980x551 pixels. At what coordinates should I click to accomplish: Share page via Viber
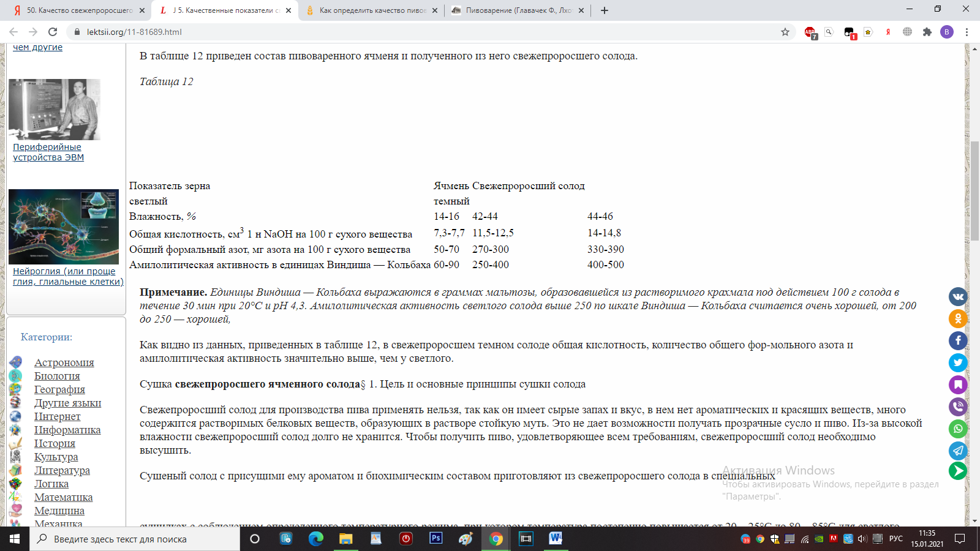958,407
